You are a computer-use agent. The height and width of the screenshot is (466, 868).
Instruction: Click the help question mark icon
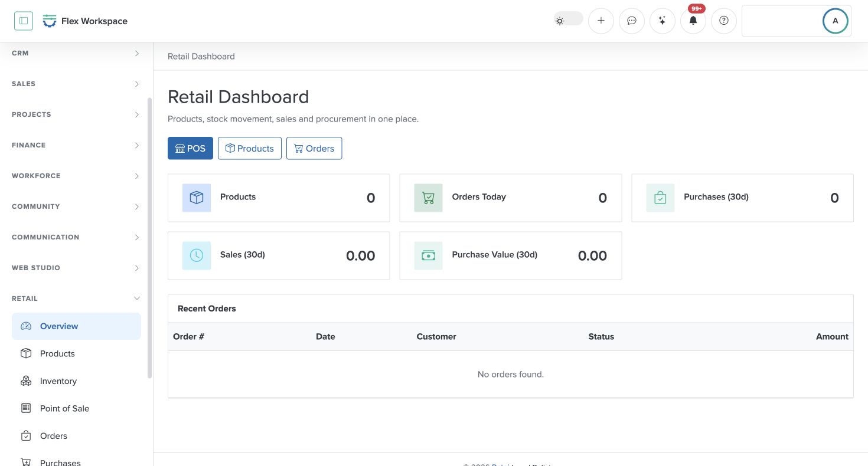pyautogui.click(x=724, y=21)
